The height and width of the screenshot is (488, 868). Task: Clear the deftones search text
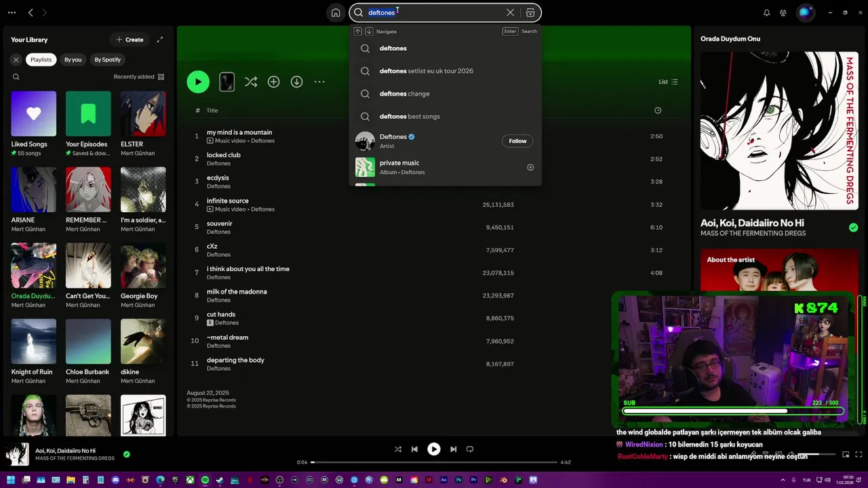click(510, 12)
